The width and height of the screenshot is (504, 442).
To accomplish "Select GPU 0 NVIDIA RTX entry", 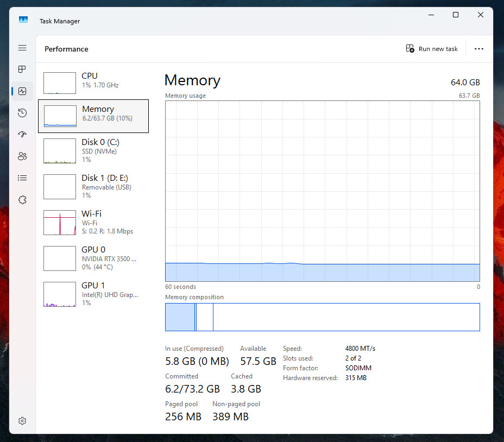I will tap(93, 258).
